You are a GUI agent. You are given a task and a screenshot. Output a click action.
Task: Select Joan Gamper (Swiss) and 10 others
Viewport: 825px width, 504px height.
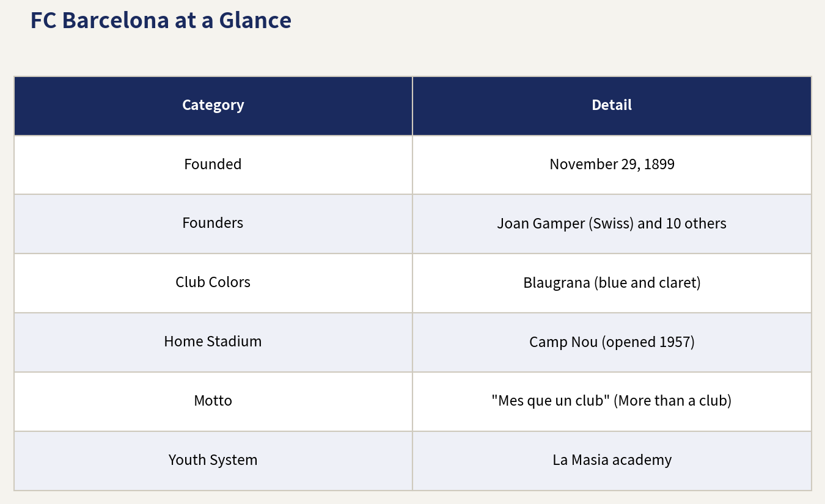tap(612, 224)
